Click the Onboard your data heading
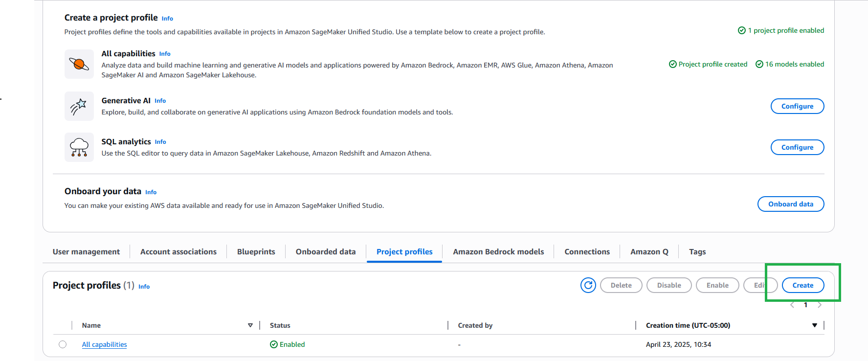868x361 pixels. click(x=103, y=191)
